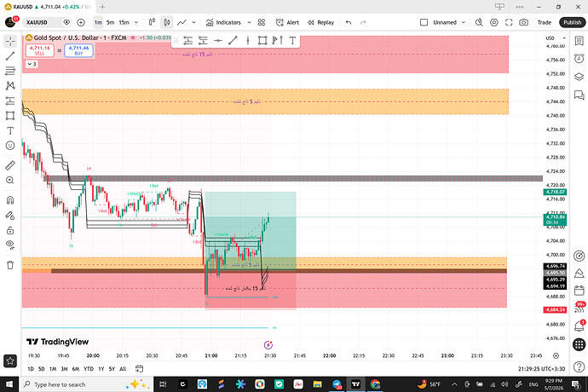
Task: Take a chart snapshot with camera icon
Action: [x=523, y=22]
